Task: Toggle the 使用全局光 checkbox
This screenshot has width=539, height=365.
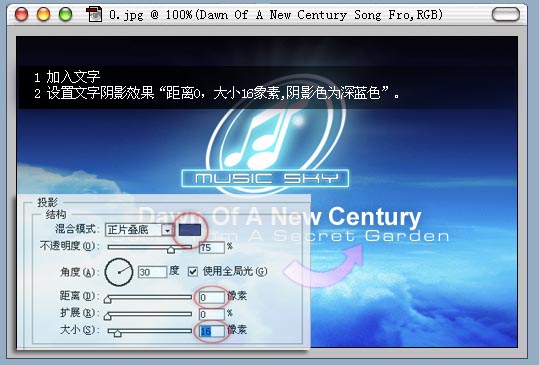Action: click(193, 272)
